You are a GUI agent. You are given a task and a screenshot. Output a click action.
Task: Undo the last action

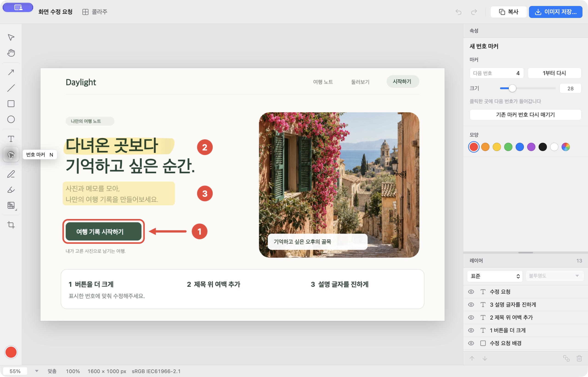click(x=458, y=12)
